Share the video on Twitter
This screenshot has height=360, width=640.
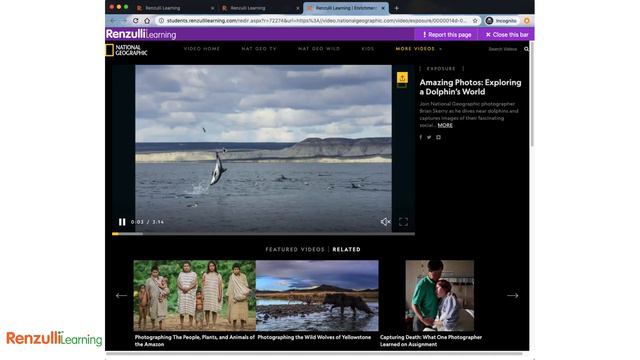pos(429,137)
